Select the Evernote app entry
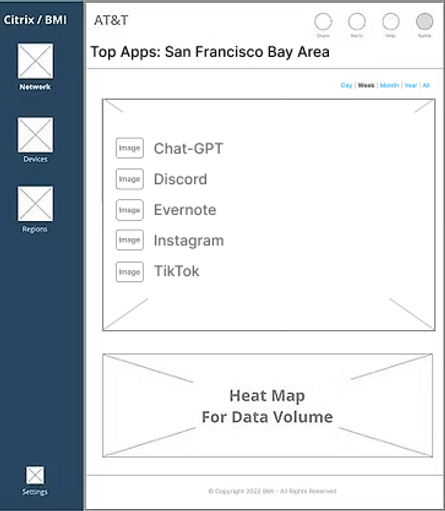The height and width of the screenshot is (511, 445). point(185,210)
